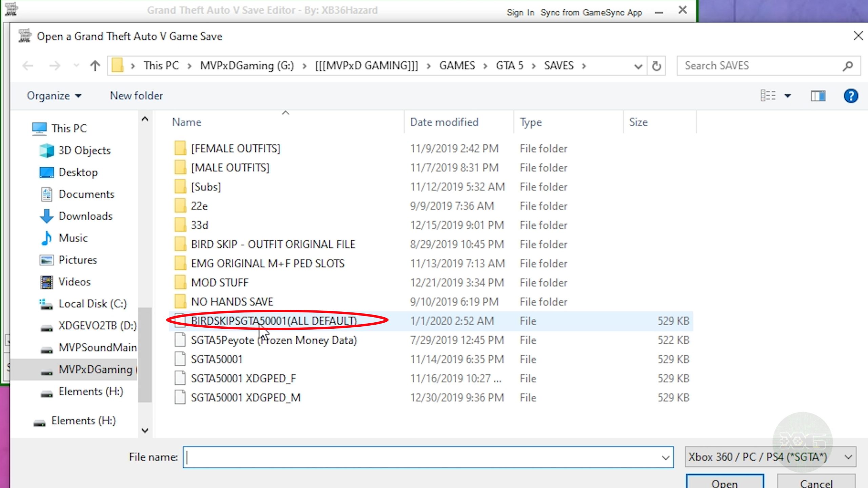The width and height of the screenshot is (868, 488).
Task: Select the GTA 5 breadcrumb path item
Action: pyautogui.click(x=509, y=65)
